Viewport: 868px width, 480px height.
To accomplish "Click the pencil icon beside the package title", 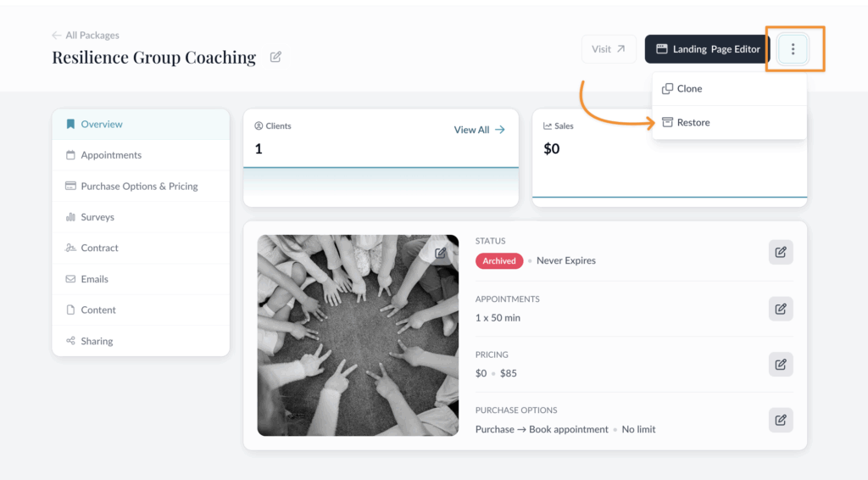I will (x=275, y=58).
